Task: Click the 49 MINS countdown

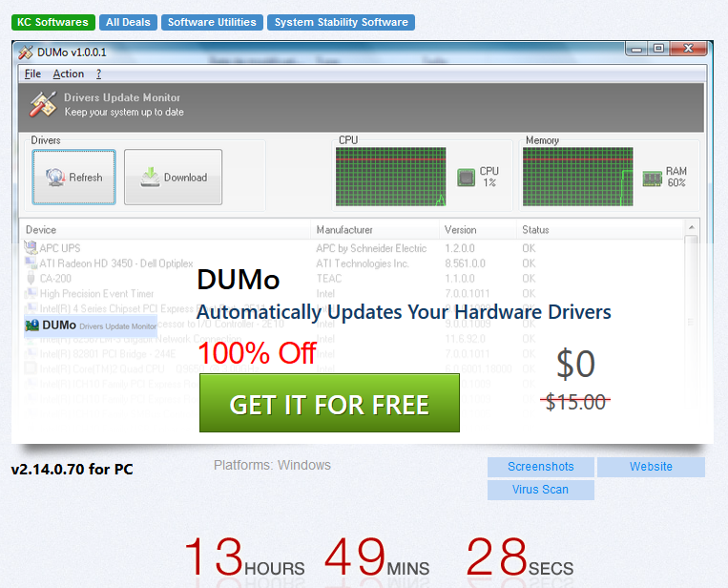Action: click(377, 556)
